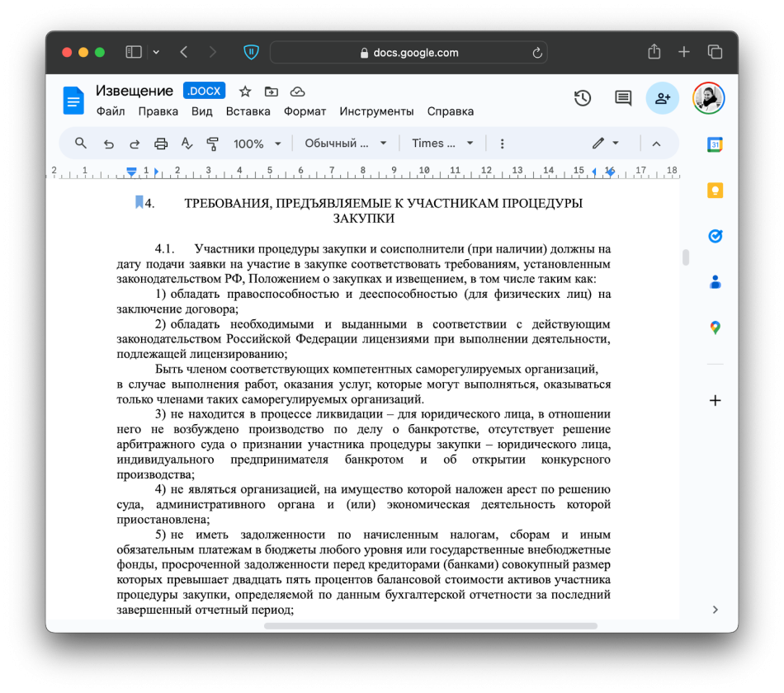Open Google Keep side panel

pos(715,191)
